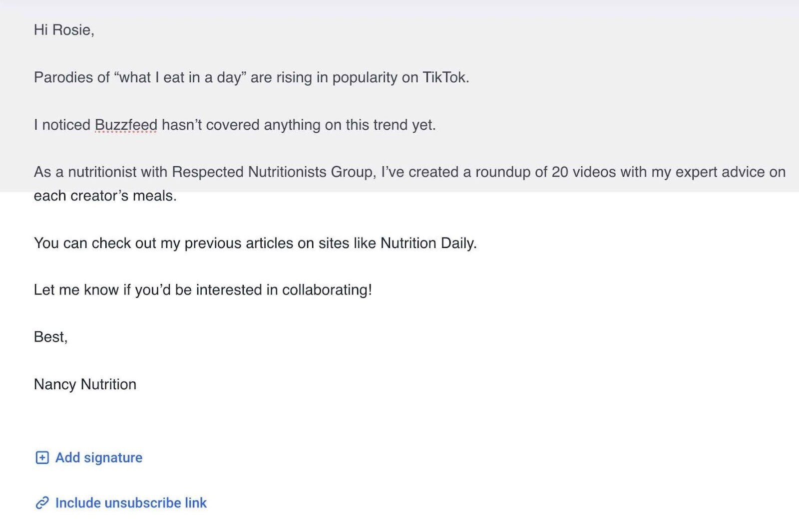Place cursor on the quoted 'what I eat in a day'
The width and height of the screenshot is (799, 532).
[180, 77]
